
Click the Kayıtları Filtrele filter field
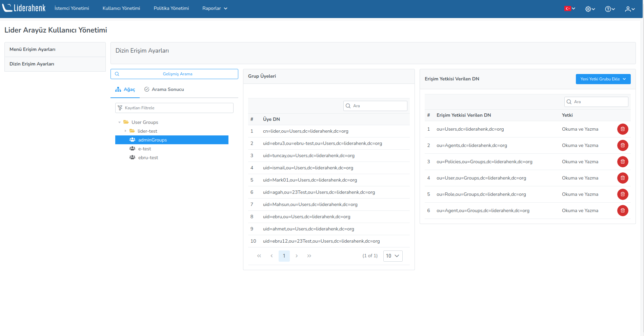tap(174, 108)
